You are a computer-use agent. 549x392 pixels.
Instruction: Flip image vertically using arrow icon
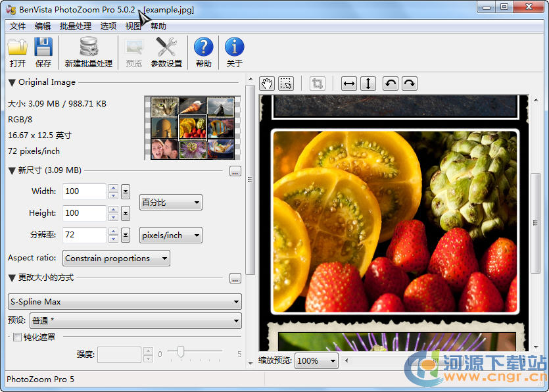368,84
